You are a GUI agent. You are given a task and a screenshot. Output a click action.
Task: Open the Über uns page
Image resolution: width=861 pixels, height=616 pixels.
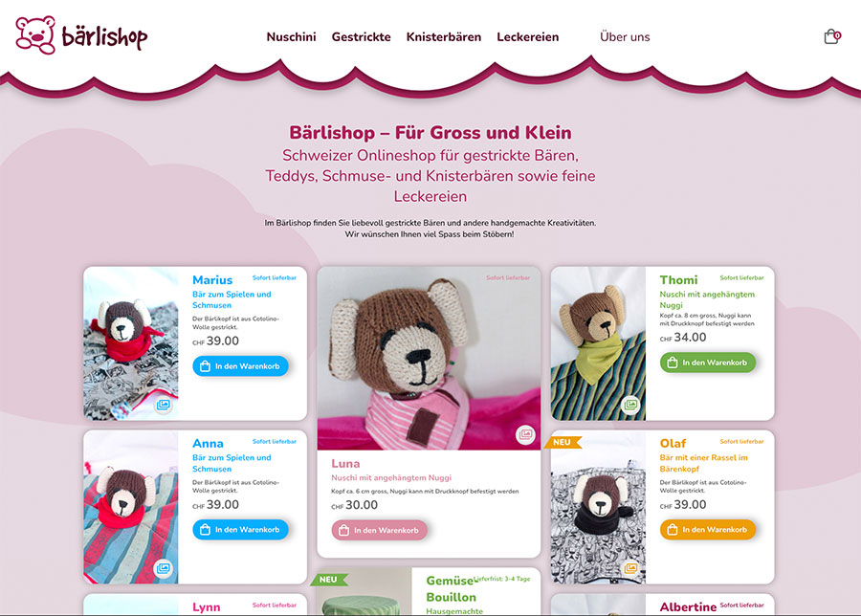(x=625, y=36)
